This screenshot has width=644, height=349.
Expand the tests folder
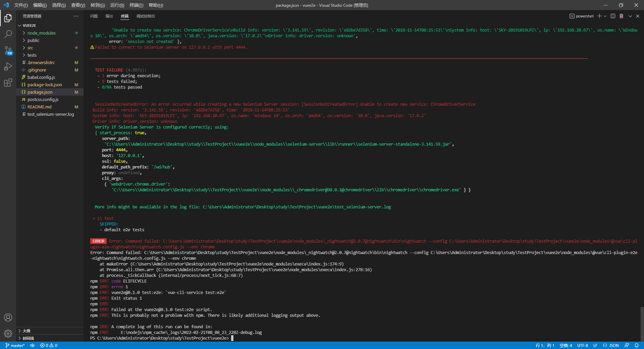[x=50, y=55]
